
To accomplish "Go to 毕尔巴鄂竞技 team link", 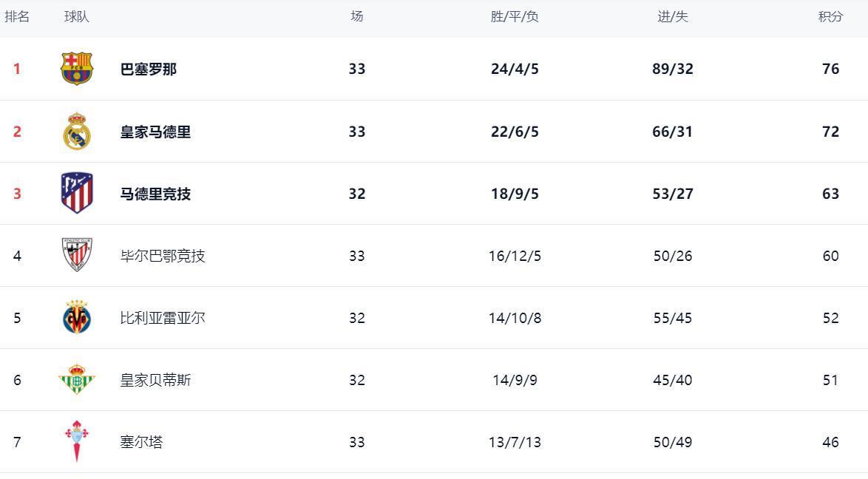I will (x=163, y=256).
